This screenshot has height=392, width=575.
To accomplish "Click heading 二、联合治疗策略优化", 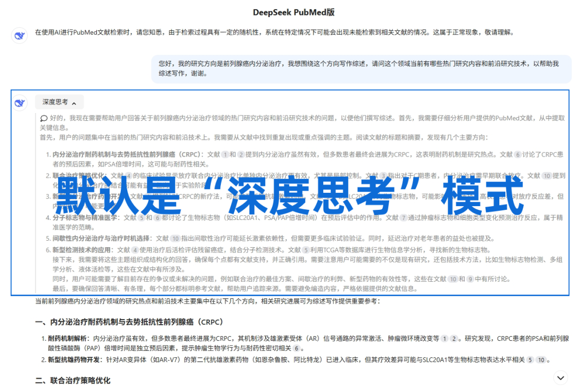I will [x=72, y=380].
